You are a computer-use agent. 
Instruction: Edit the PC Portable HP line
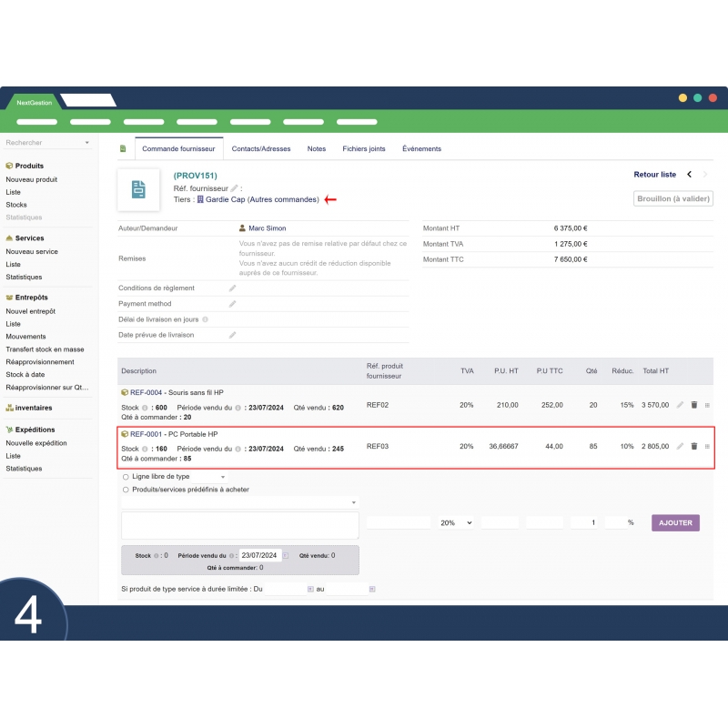(680, 446)
